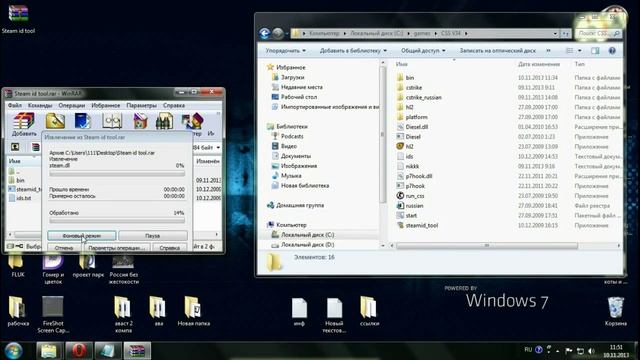Viewport: 640px width, 360px height.
Task: Click the Параметры операции button
Action: point(117,247)
